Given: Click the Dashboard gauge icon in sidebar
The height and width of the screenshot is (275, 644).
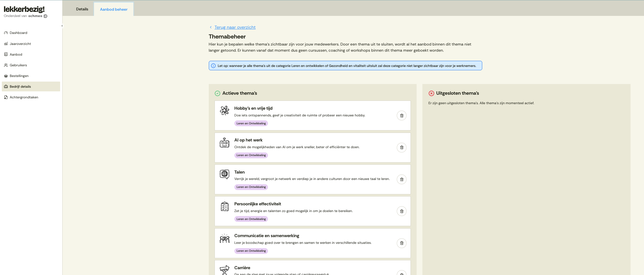Looking at the screenshot, I should click(x=6, y=33).
